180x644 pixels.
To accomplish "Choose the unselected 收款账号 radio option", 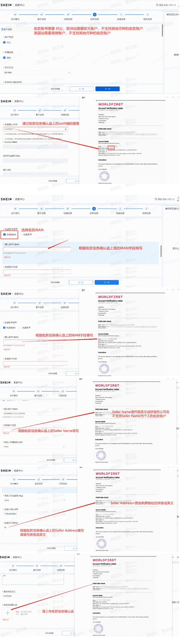I will coord(21,235).
